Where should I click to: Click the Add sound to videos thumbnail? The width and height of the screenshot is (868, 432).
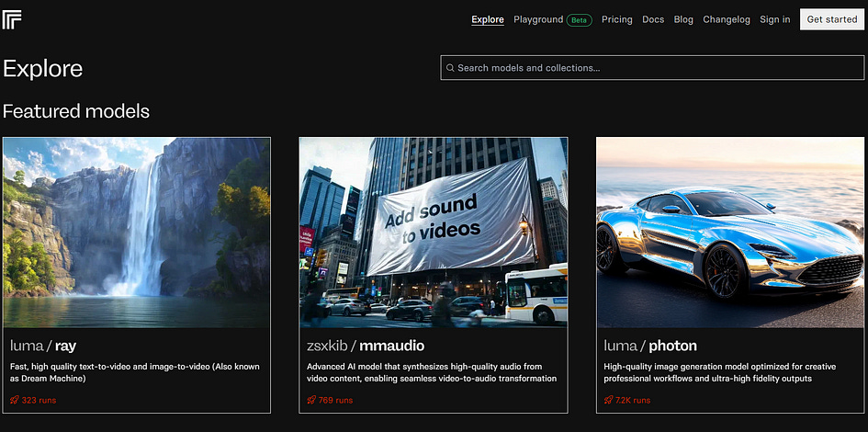click(x=434, y=233)
